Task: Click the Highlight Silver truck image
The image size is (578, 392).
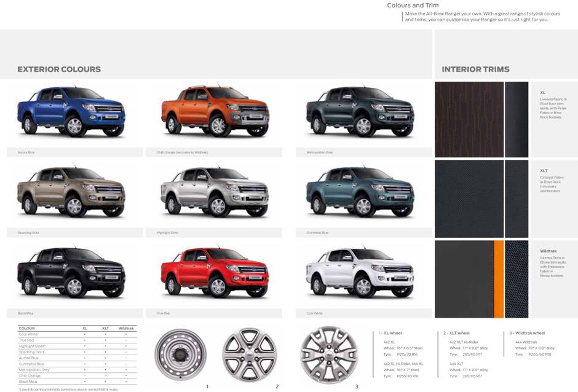Action: coord(215,192)
